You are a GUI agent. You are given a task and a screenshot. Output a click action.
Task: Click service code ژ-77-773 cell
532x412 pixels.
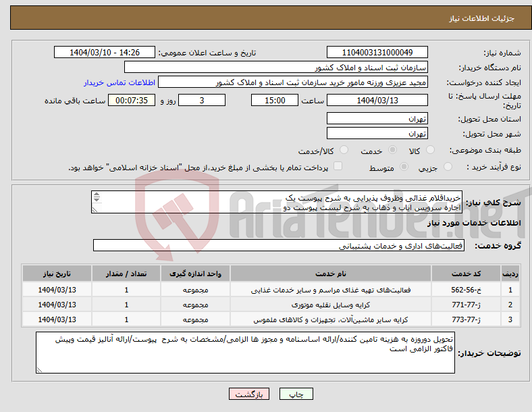[467, 319]
